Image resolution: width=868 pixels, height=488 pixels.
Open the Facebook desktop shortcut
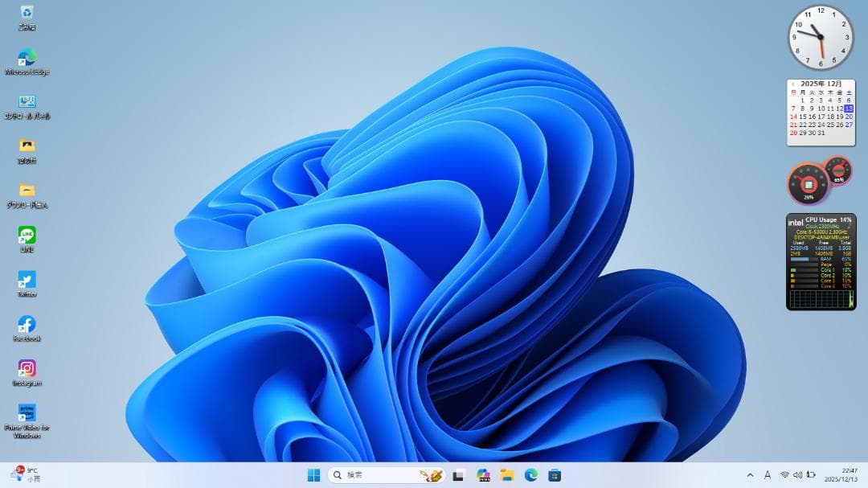27,324
